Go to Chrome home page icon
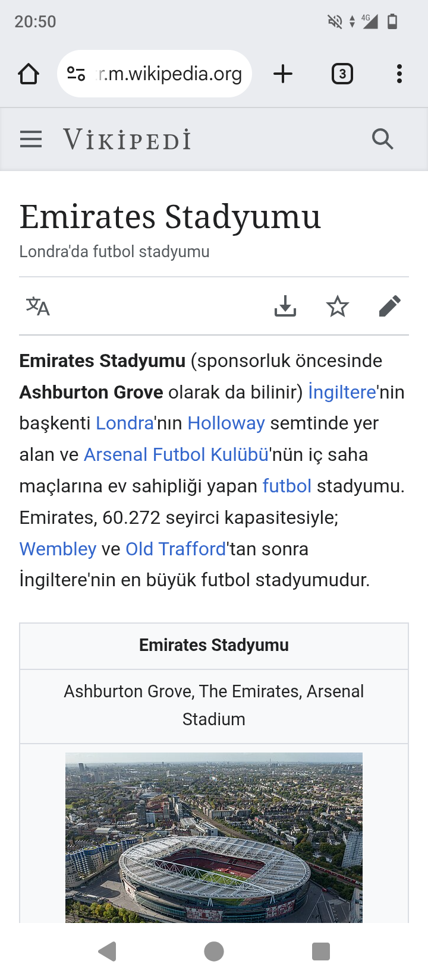428x980 pixels. (x=29, y=74)
